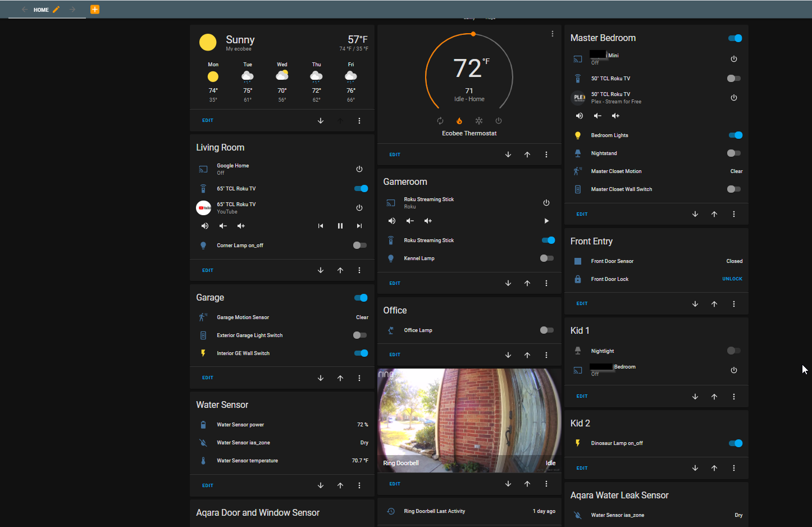Add a new dashboard tab with the plus icon

pos(94,9)
